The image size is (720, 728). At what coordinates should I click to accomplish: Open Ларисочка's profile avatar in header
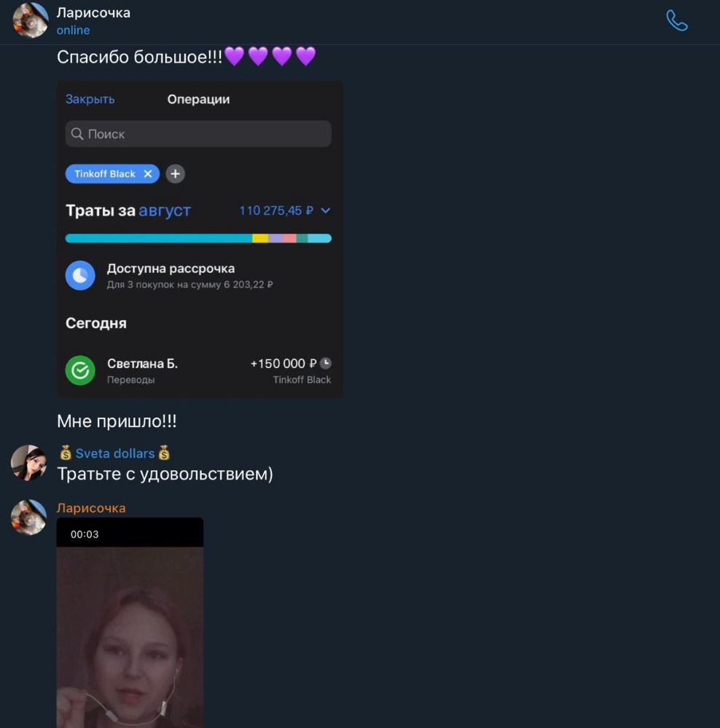[x=31, y=20]
